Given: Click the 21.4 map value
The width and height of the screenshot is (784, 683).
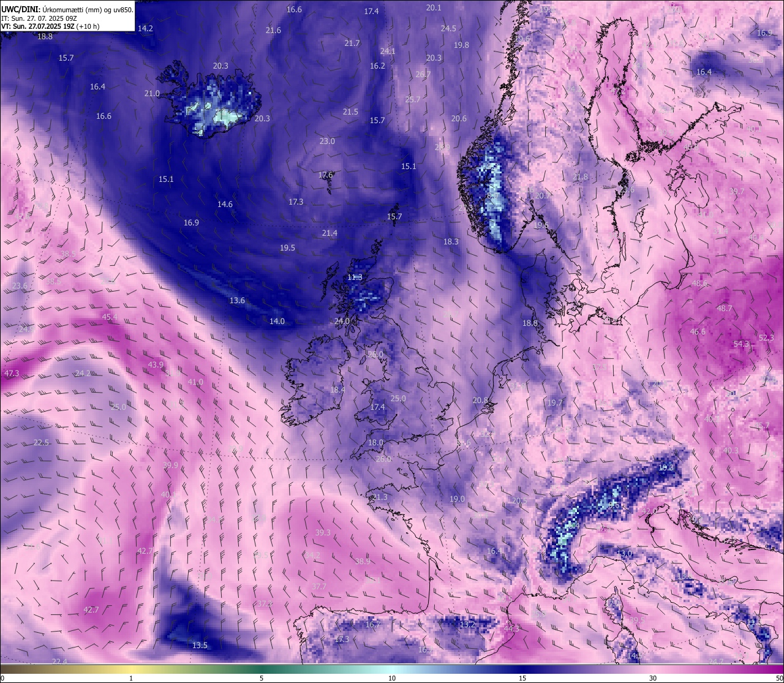Looking at the screenshot, I should point(330,233).
